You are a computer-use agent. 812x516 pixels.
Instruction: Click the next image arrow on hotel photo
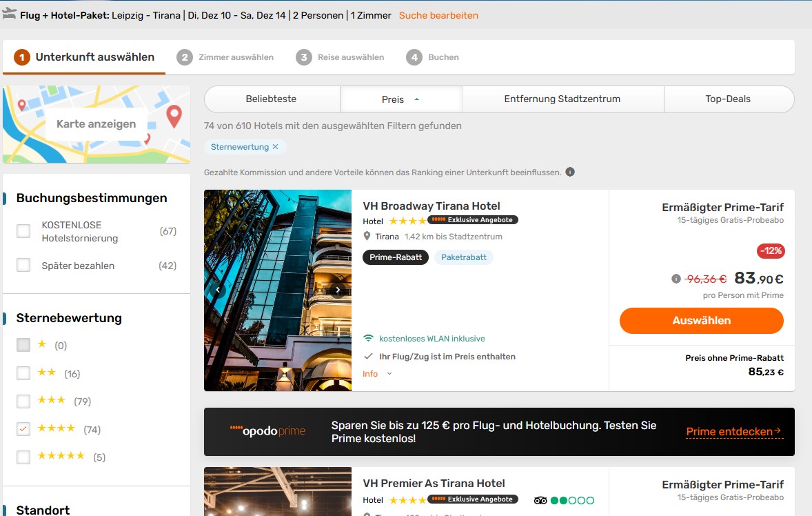coord(338,290)
